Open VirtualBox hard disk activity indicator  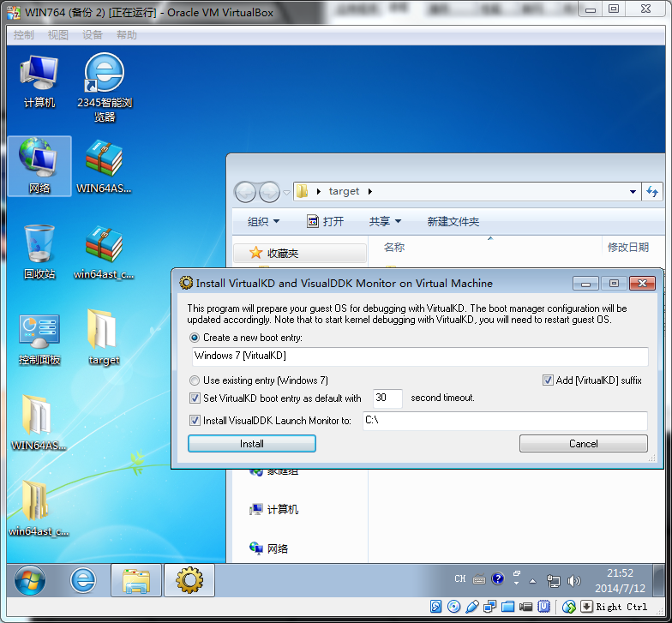point(435,607)
